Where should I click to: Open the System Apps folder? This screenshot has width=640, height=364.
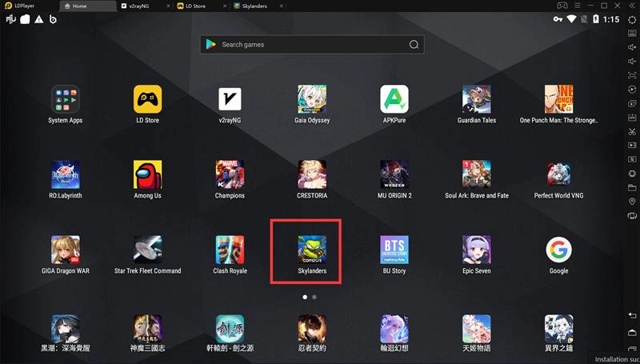click(65, 98)
